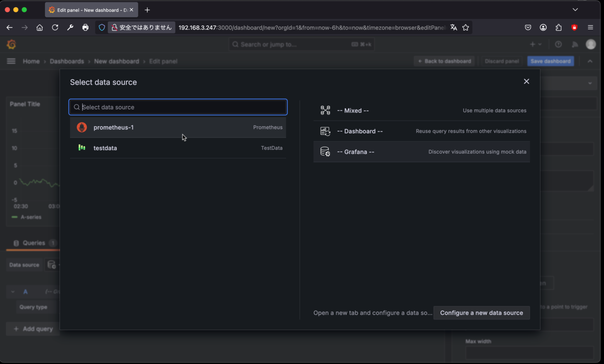Switch to the Queries tab
The height and width of the screenshot is (364, 604).
click(x=33, y=243)
